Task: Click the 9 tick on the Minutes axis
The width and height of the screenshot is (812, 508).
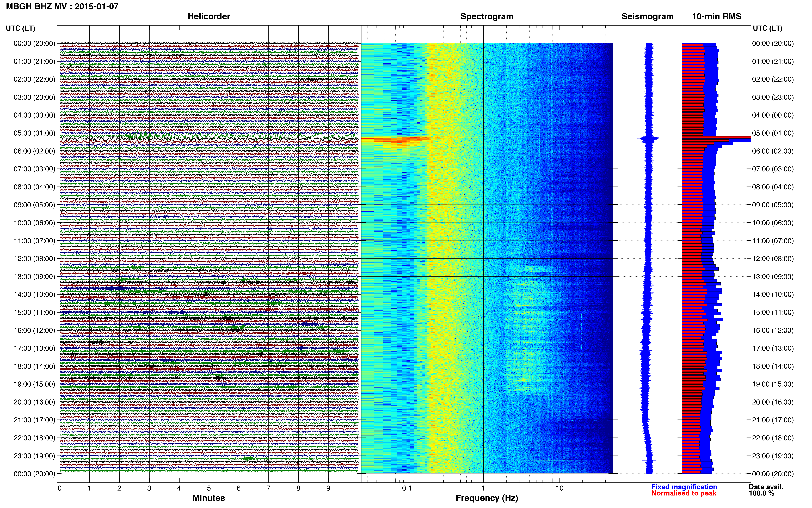Action: click(x=328, y=488)
